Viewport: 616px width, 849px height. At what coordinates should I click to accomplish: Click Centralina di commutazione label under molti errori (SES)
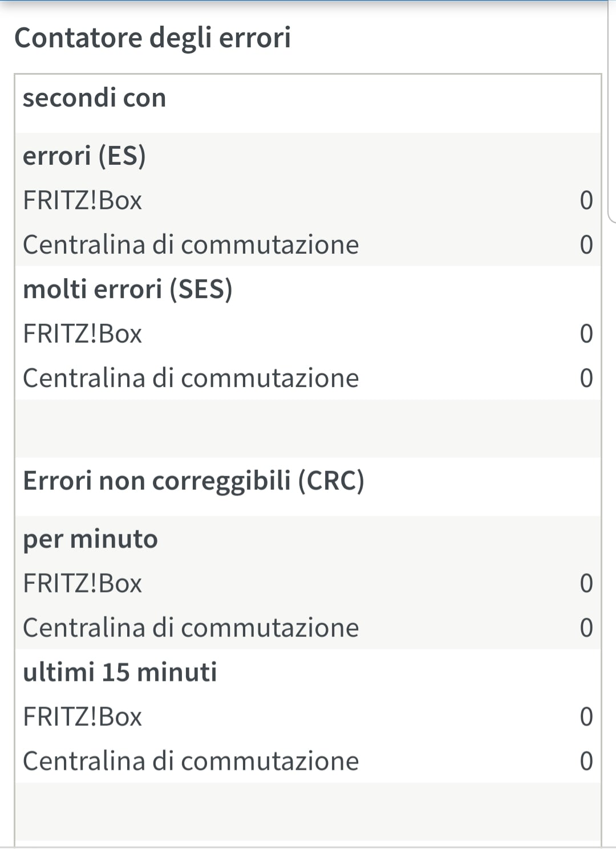pos(191,378)
